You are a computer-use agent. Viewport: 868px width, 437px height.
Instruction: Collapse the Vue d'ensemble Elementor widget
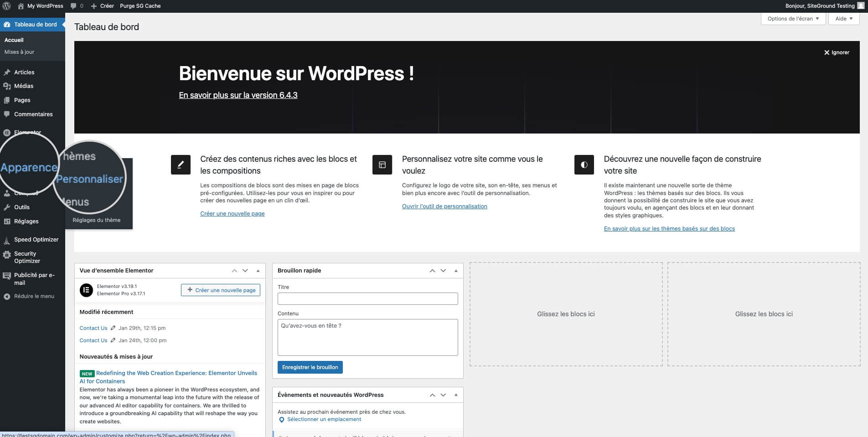(x=258, y=271)
